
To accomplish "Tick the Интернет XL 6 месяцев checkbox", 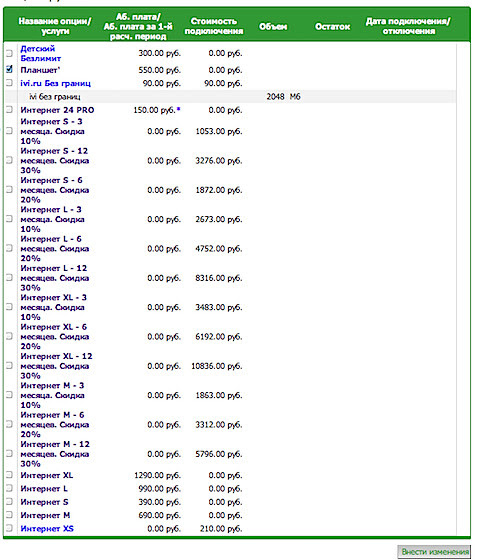I will (9, 336).
